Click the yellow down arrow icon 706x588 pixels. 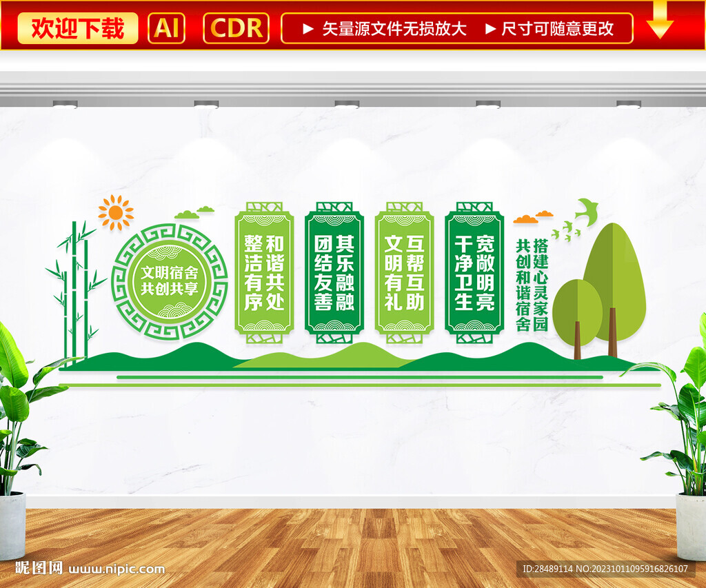pos(660,20)
